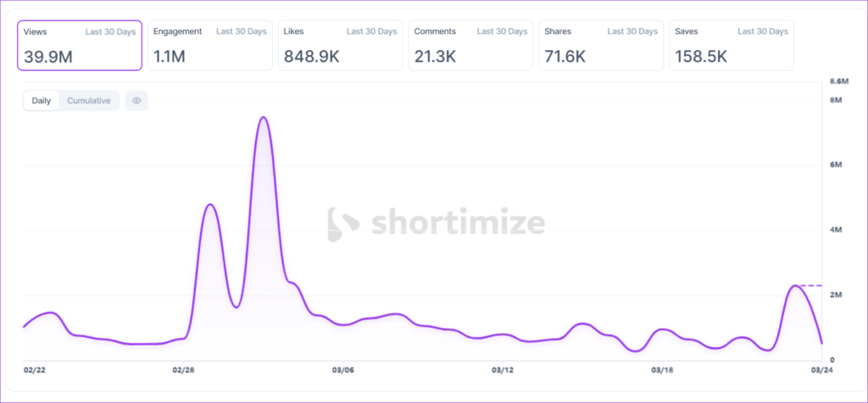Choose the Shares metric card

click(x=601, y=45)
